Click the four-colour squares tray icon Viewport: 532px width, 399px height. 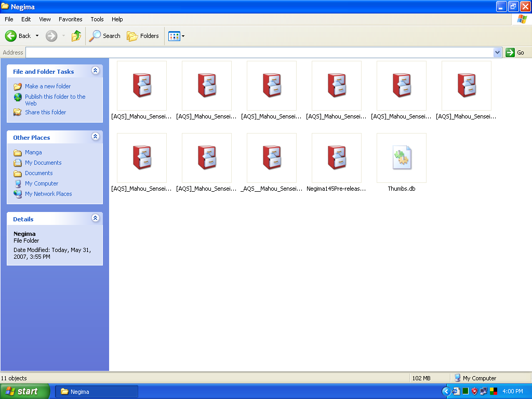[x=494, y=391]
